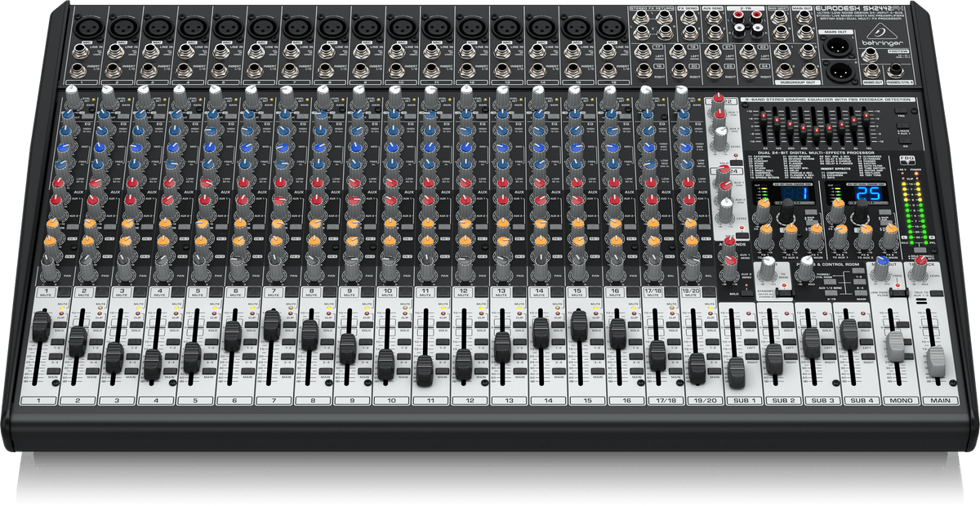Click the "SUB 2" label below the fader
The image size is (980, 506).
pyautogui.click(x=785, y=400)
